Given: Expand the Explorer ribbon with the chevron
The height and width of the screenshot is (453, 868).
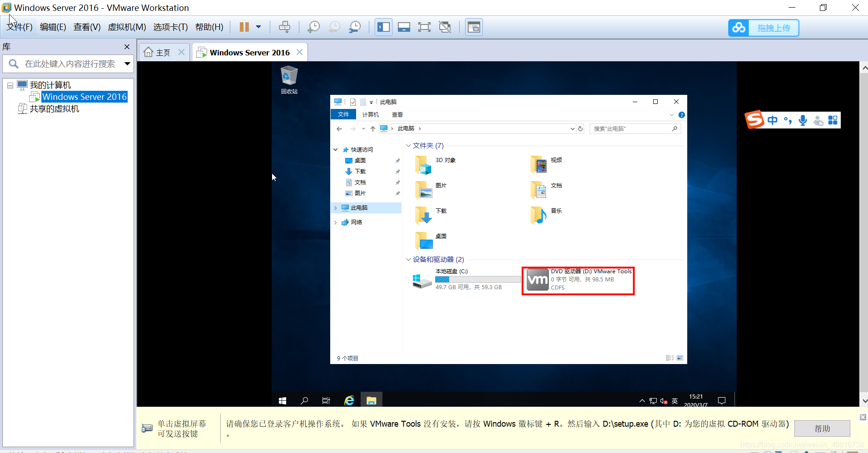Looking at the screenshot, I should click(x=672, y=115).
